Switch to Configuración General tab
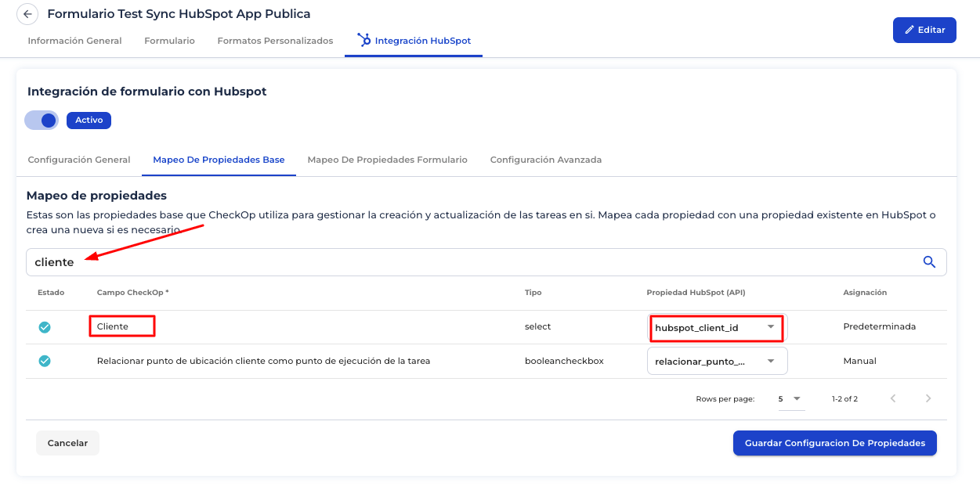This screenshot has width=980, height=497. [79, 160]
